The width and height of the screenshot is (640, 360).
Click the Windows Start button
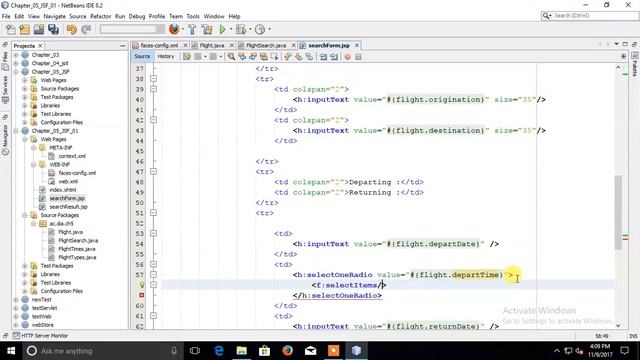(x=11, y=351)
